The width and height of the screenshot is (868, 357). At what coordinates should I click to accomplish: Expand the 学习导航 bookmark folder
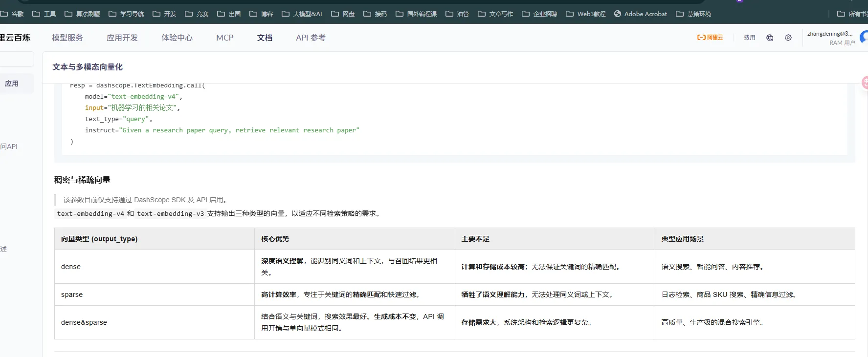(x=126, y=14)
